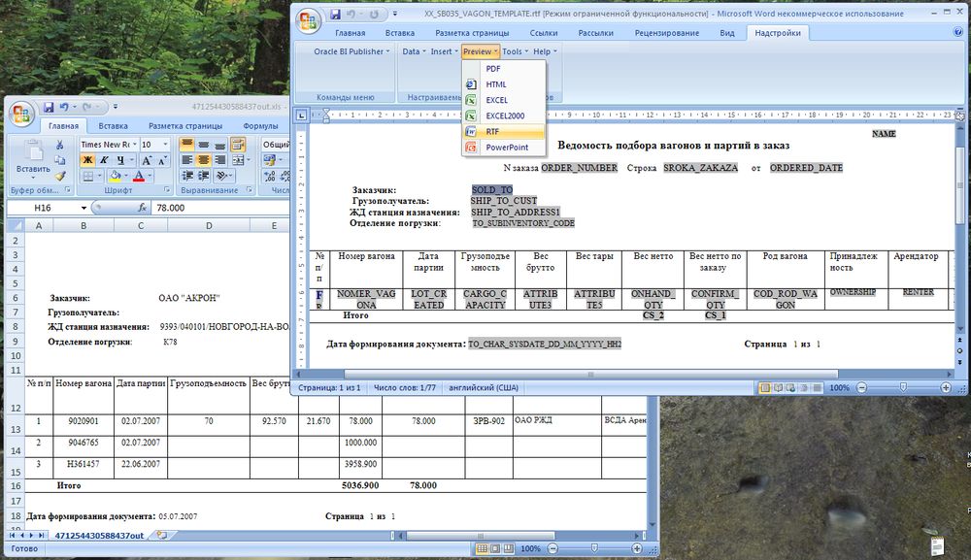Viewport: 971px width, 560px height.
Task: Click the Increase Font Size icon
Action: point(147,160)
